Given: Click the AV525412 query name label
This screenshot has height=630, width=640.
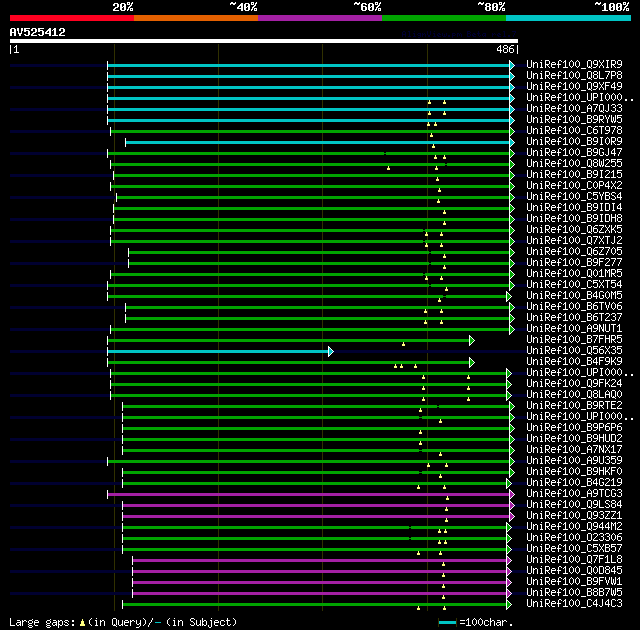Looking at the screenshot, I should pyautogui.click(x=38, y=32).
